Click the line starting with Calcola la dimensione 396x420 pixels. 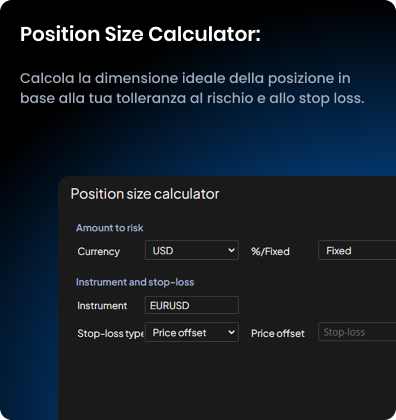click(x=185, y=78)
